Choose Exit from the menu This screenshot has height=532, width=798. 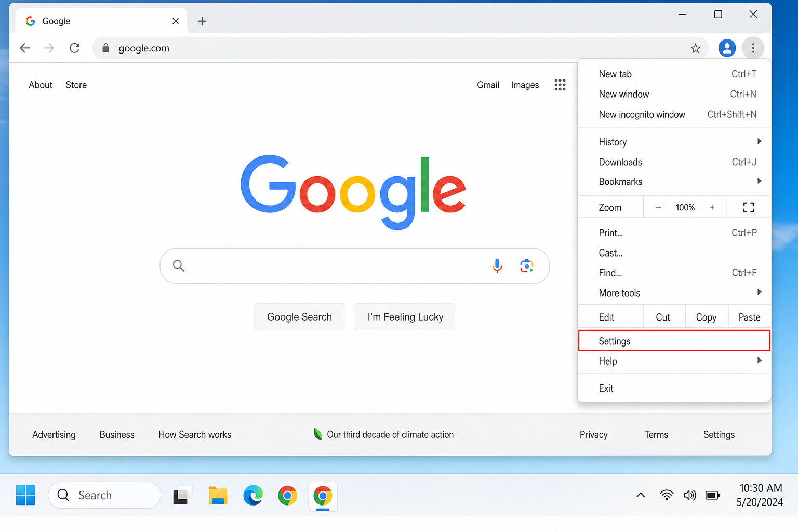pos(674,388)
